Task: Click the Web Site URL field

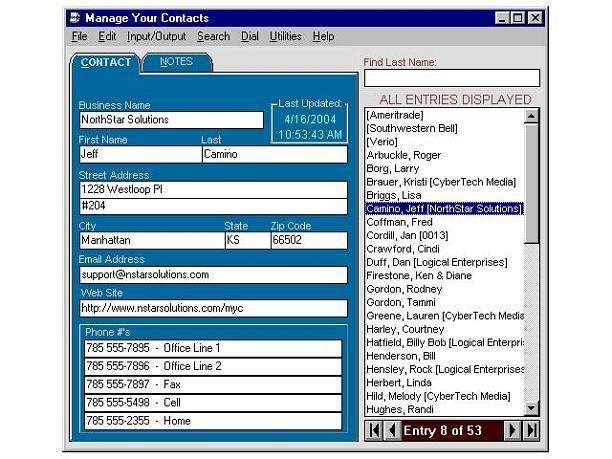Action: click(213, 308)
